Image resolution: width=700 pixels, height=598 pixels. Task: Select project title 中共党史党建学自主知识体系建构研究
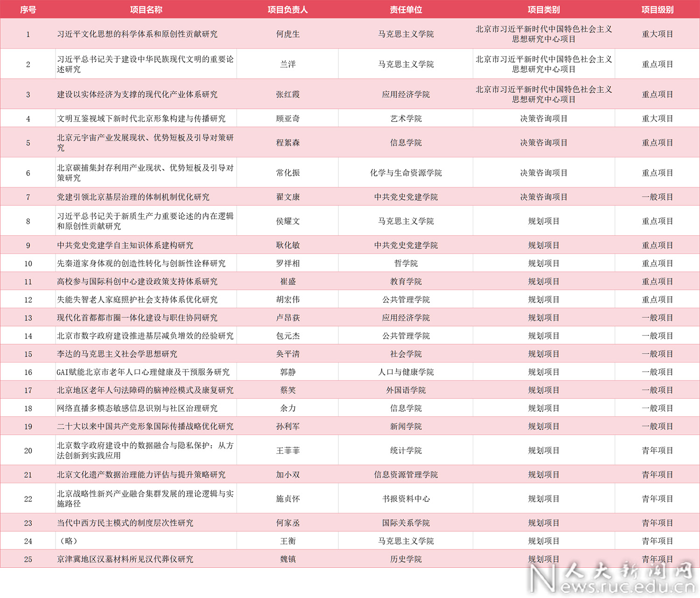click(125, 245)
